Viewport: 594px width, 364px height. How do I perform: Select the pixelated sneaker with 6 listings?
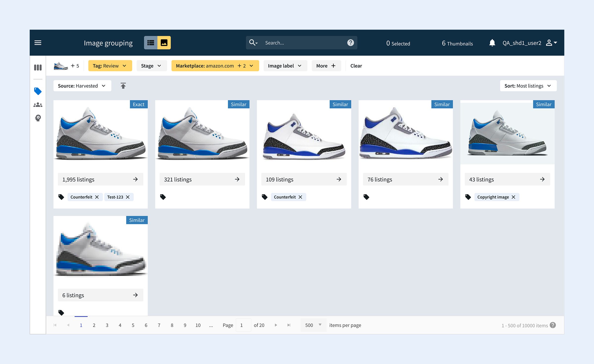[100, 249]
